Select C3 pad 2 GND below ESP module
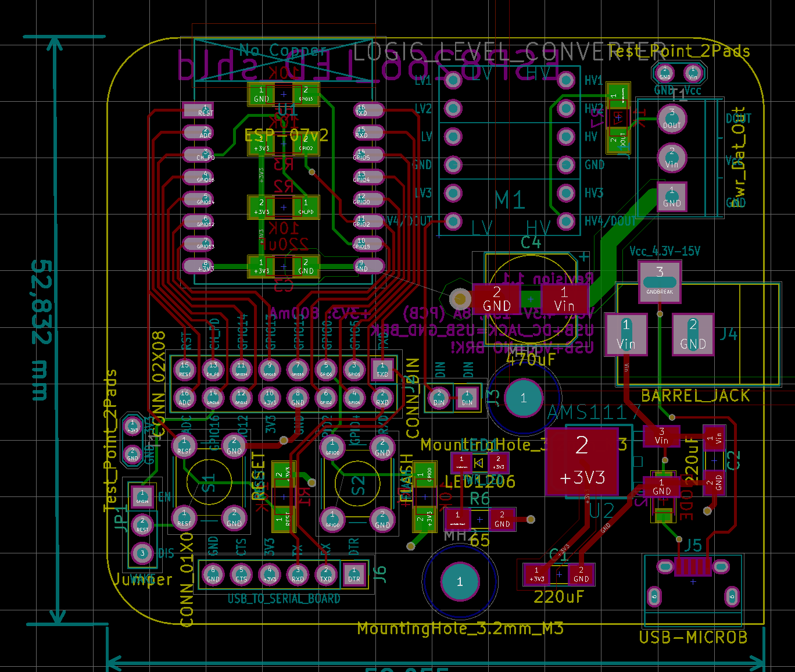795x672 pixels. coord(306,266)
